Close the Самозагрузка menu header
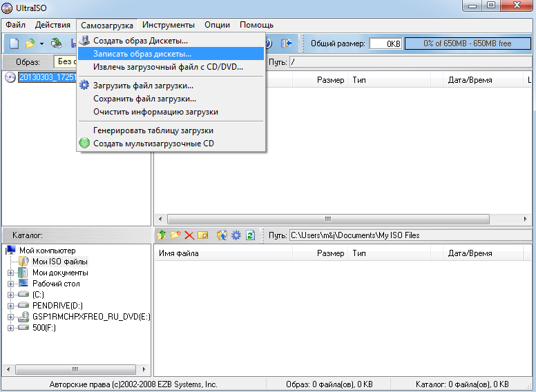Screen dimensions: 536x392 [x=107, y=26]
